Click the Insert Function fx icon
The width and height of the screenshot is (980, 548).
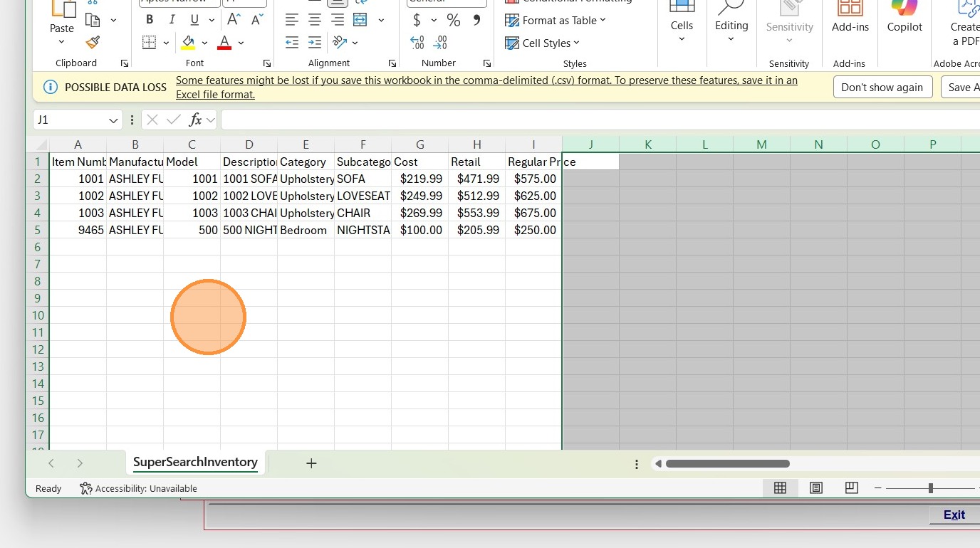click(195, 120)
